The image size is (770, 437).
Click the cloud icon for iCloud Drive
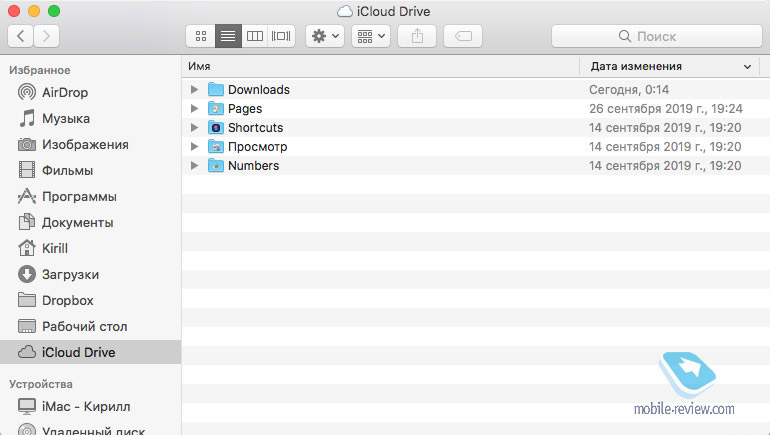coord(27,352)
